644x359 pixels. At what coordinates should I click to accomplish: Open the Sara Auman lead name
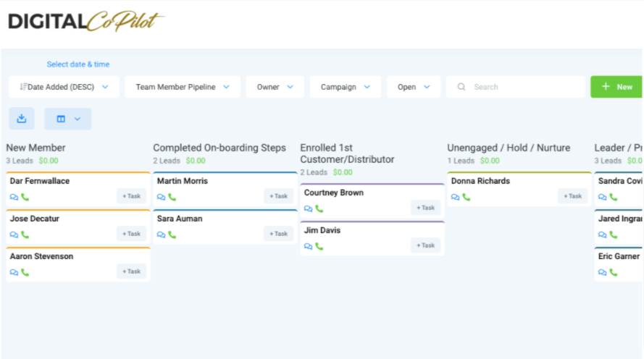pos(180,219)
